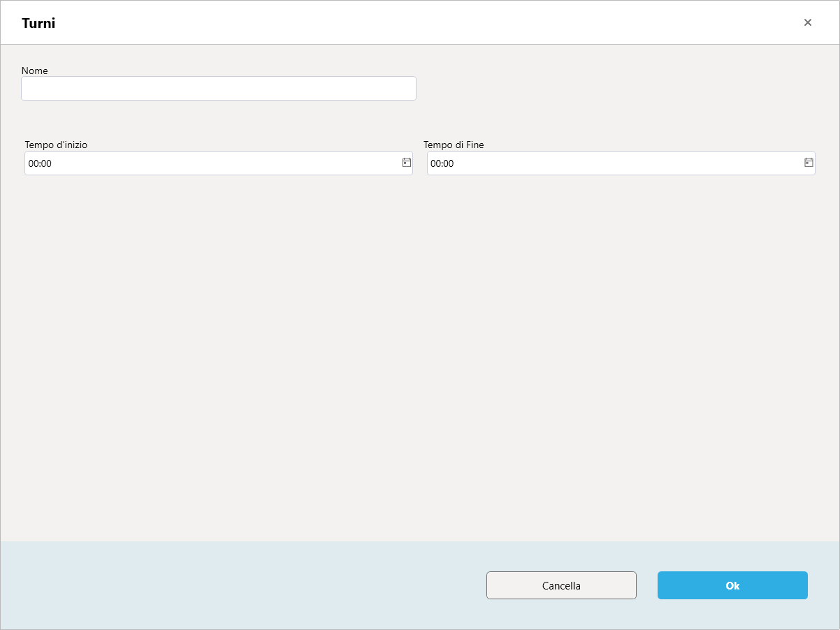840x630 pixels.
Task: Click the Turni dialog title
Action: [x=38, y=23]
